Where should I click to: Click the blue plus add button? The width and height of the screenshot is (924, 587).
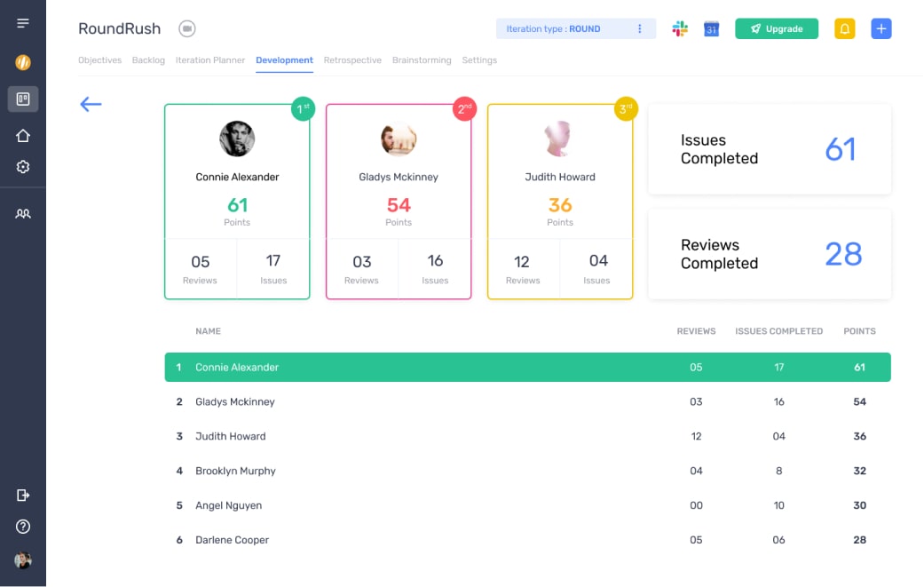881,28
